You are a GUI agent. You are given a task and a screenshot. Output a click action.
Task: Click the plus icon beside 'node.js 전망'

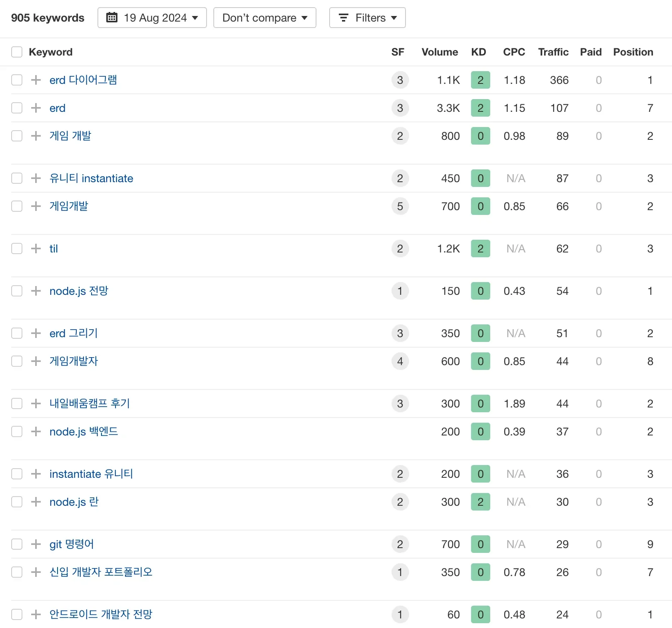coord(36,291)
